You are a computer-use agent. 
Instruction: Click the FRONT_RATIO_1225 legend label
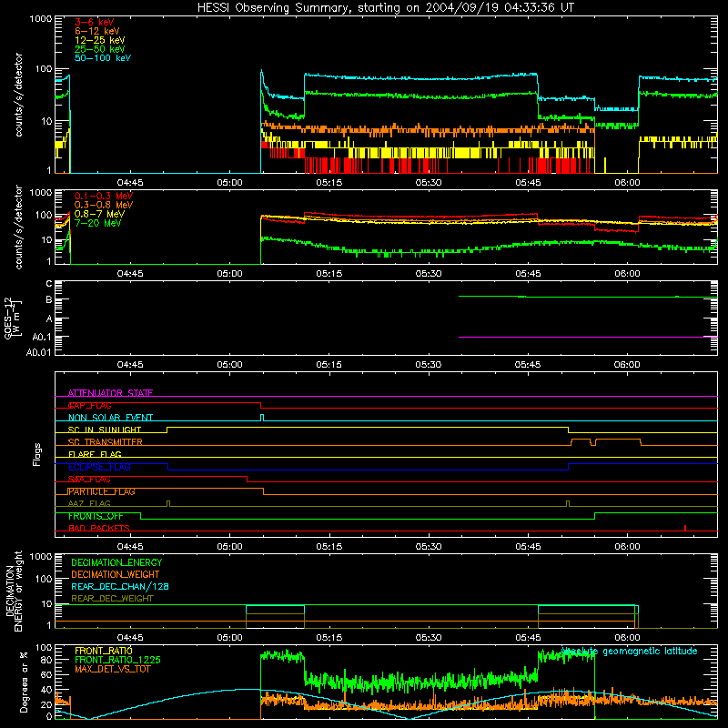pos(118,660)
